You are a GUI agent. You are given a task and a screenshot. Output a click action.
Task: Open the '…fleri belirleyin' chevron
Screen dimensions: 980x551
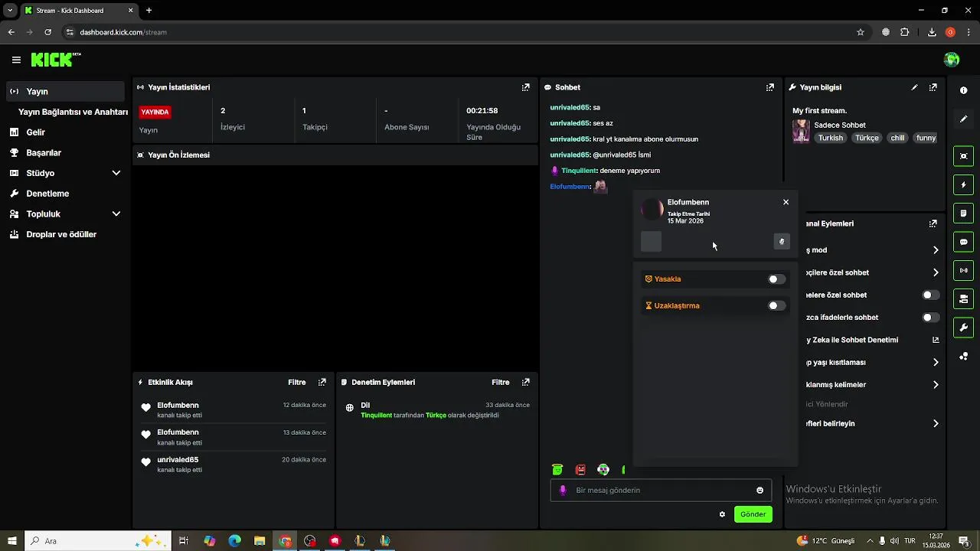[936, 423]
